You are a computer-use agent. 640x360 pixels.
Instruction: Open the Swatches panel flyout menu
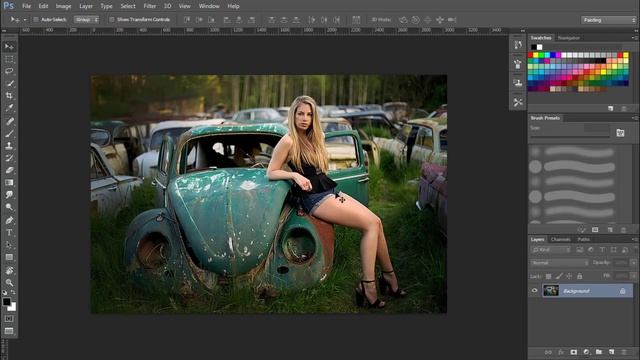click(x=634, y=38)
